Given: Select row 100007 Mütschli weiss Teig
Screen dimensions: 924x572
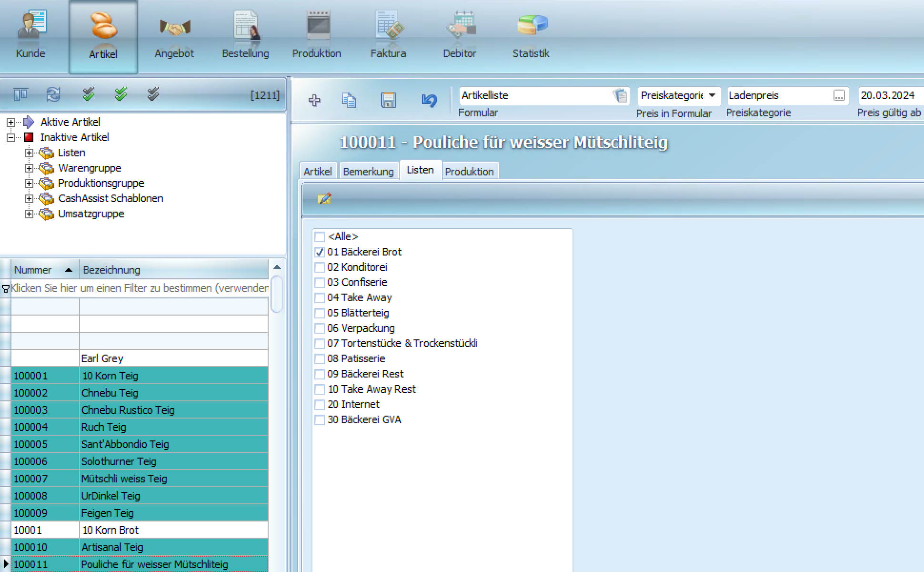Looking at the screenshot, I should (x=140, y=479).
